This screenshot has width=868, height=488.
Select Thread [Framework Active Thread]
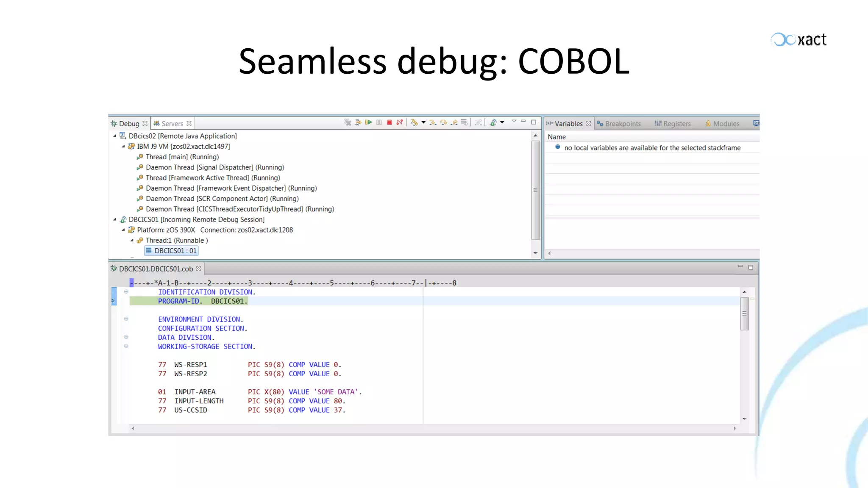click(213, 178)
